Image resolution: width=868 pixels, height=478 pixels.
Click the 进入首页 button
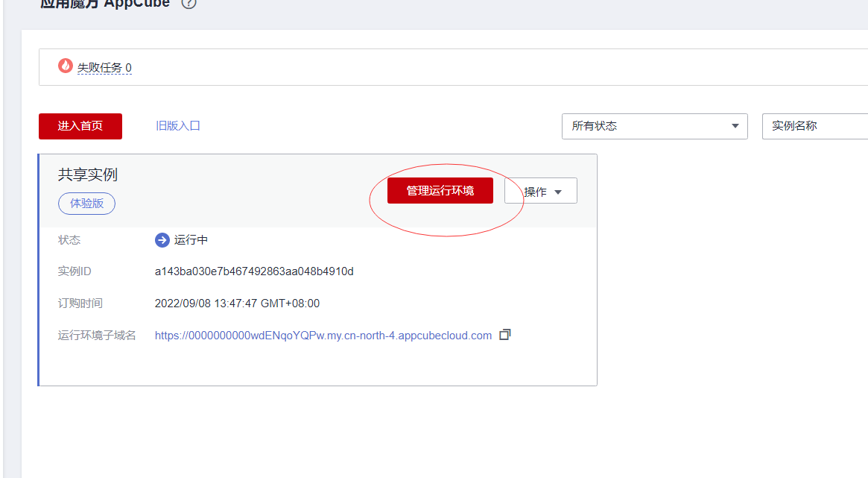[x=80, y=126]
